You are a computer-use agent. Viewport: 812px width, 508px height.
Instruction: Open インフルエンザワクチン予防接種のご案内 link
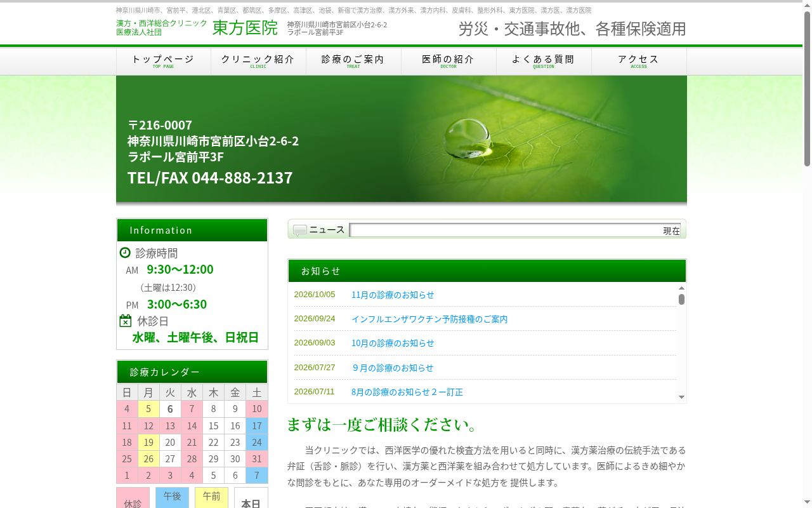429,319
